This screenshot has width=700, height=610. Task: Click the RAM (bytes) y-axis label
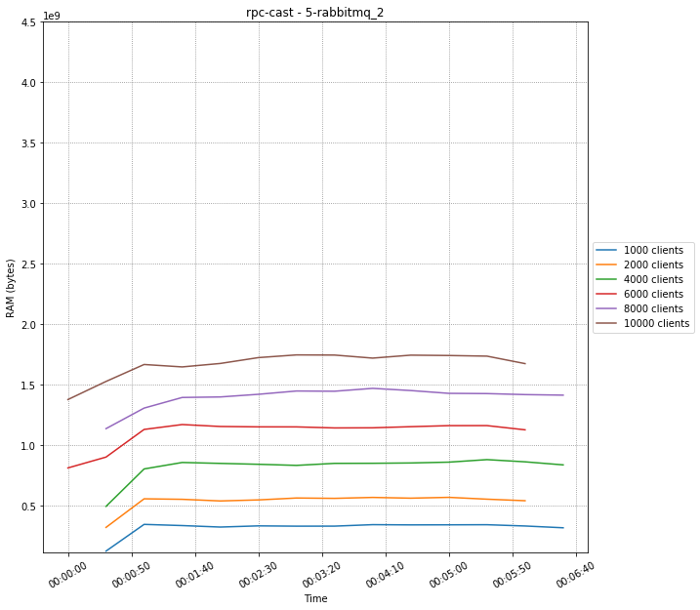(x=11, y=288)
